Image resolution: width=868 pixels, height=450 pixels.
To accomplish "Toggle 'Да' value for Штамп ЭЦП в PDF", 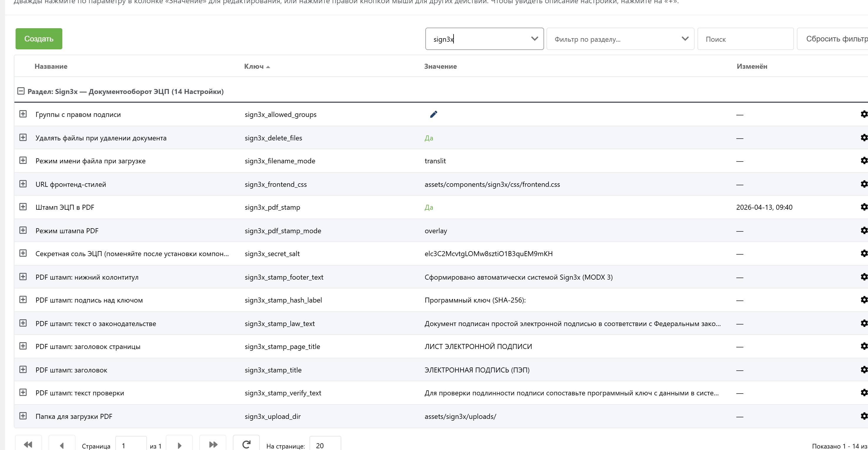I will 429,207.
